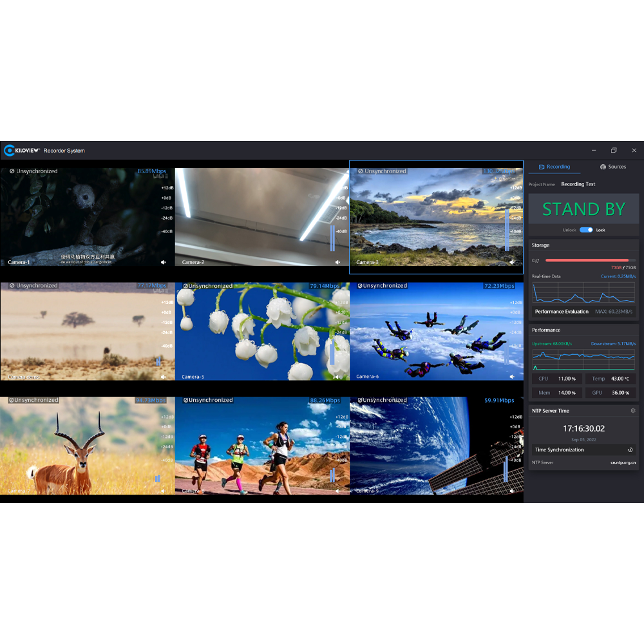The height and width of the screenshot is (644, 644).
Task: Switch to the Sources tab
Action: coord(612,167)
